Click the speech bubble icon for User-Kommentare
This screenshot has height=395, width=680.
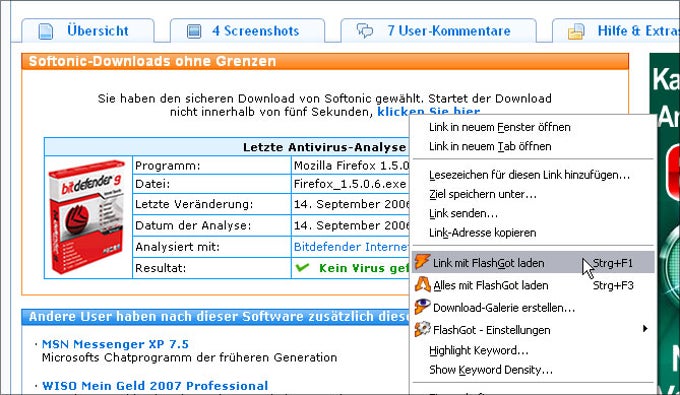coord(365,30)
